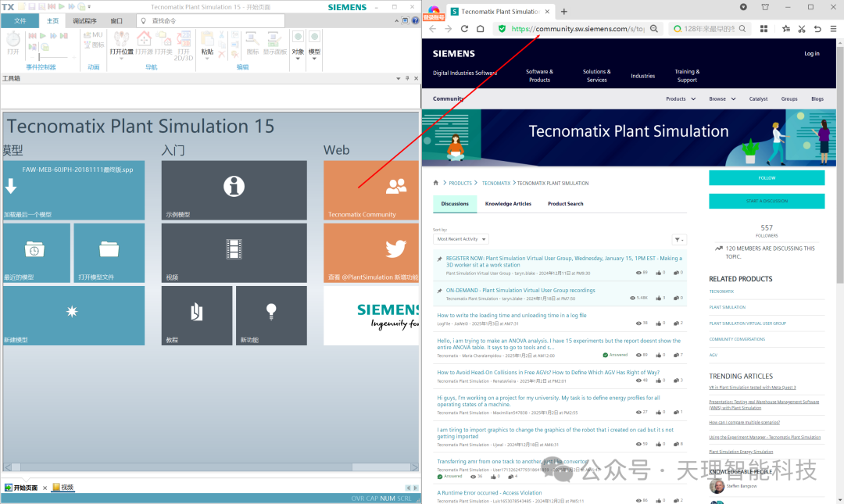Expand the 模型 dropdown in the ribbon
Viewport: 844px width, 504px height.
[x=314, y=59]
